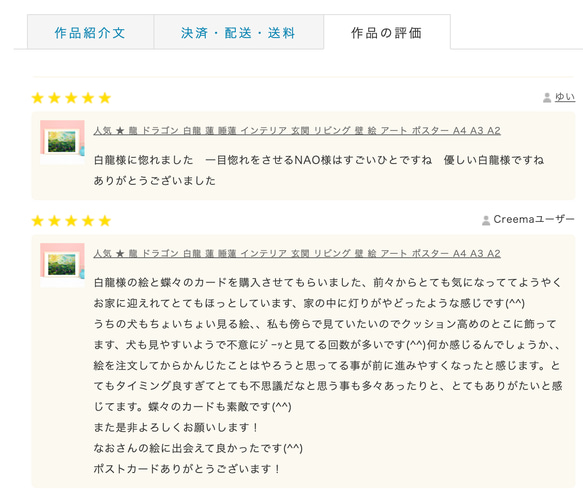Open reviewer ゆい's profile link
This screenshot has height=496, width=583.
[565, 97]
